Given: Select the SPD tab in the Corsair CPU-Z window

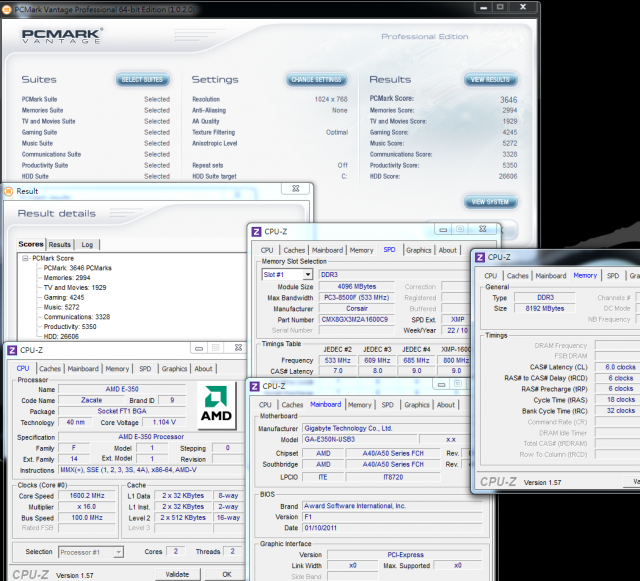Looking at the screenshot, I should point(389,249).
